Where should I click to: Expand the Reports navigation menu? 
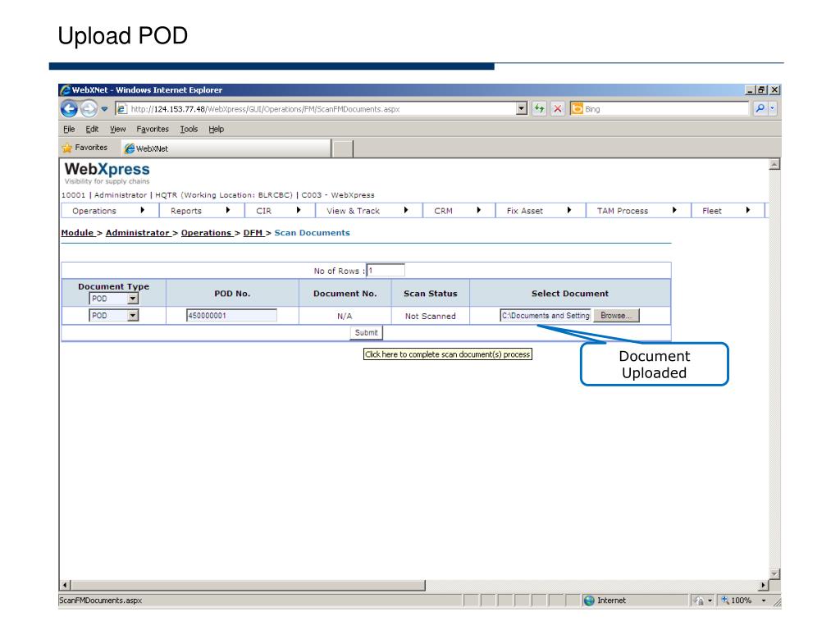202,211
